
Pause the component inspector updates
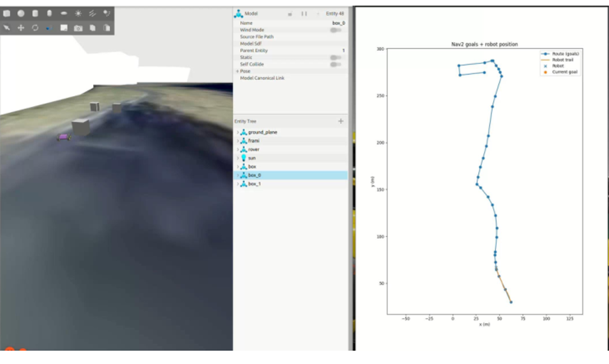pyautogui.click(x=304, y=14)
